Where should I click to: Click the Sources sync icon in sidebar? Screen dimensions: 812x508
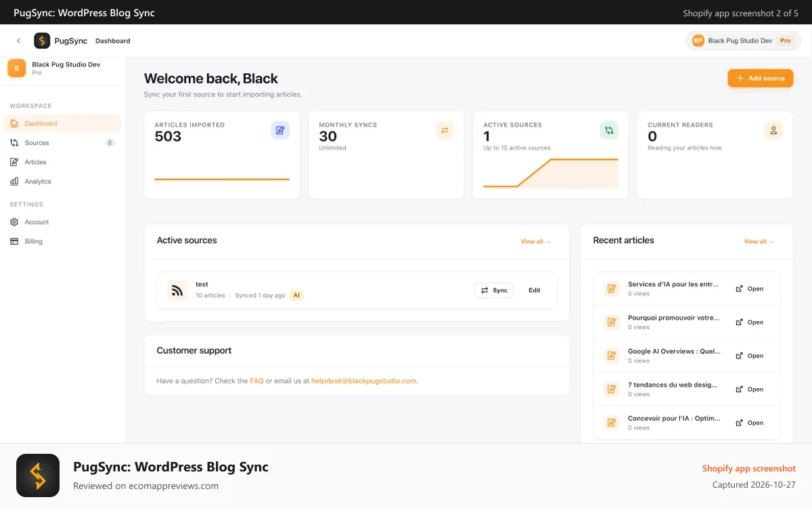click(14, 143)
